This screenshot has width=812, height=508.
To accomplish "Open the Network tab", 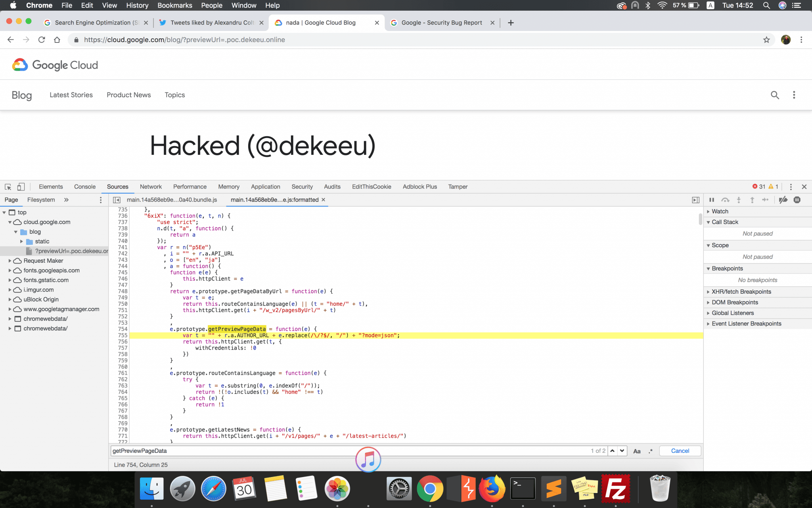I will (151, 187).
